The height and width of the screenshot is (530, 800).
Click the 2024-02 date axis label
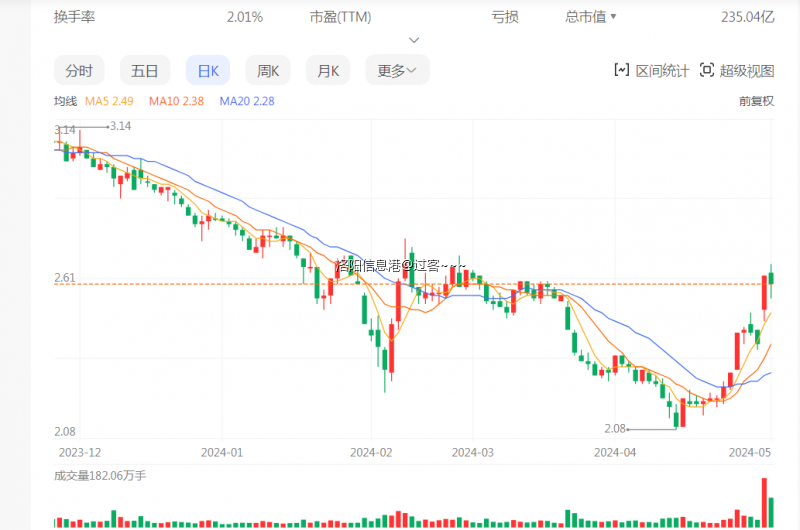pos(371,452)
